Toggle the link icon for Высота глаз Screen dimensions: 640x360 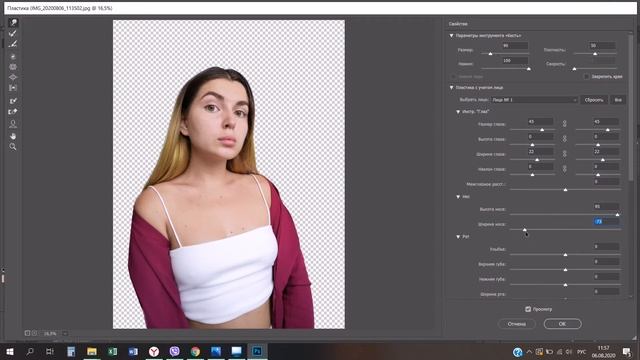pos(564,139)
